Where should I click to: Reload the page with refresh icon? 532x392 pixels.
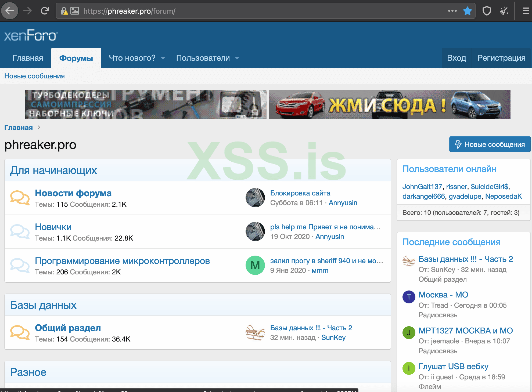pos(45,11)
